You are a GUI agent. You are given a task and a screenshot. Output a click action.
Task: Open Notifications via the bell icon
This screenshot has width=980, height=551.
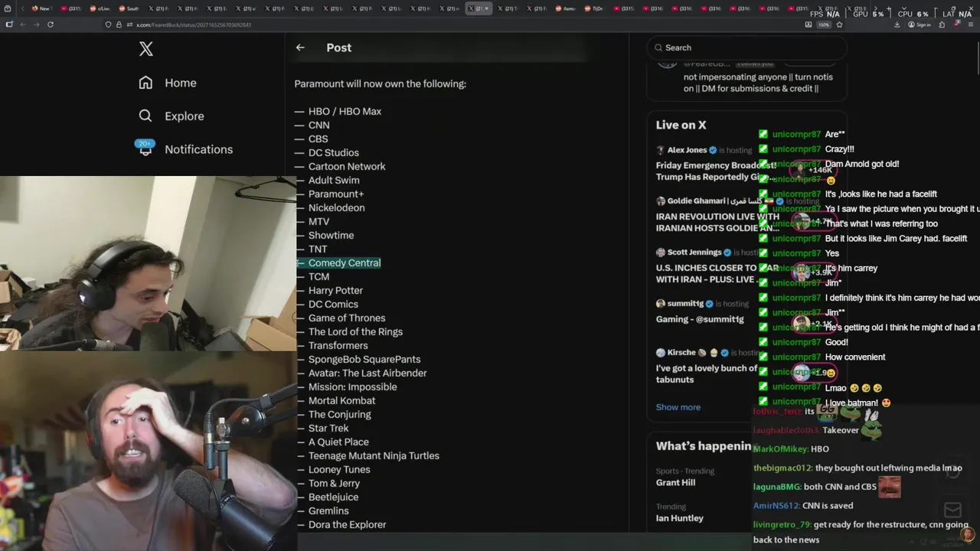(145, 148)
